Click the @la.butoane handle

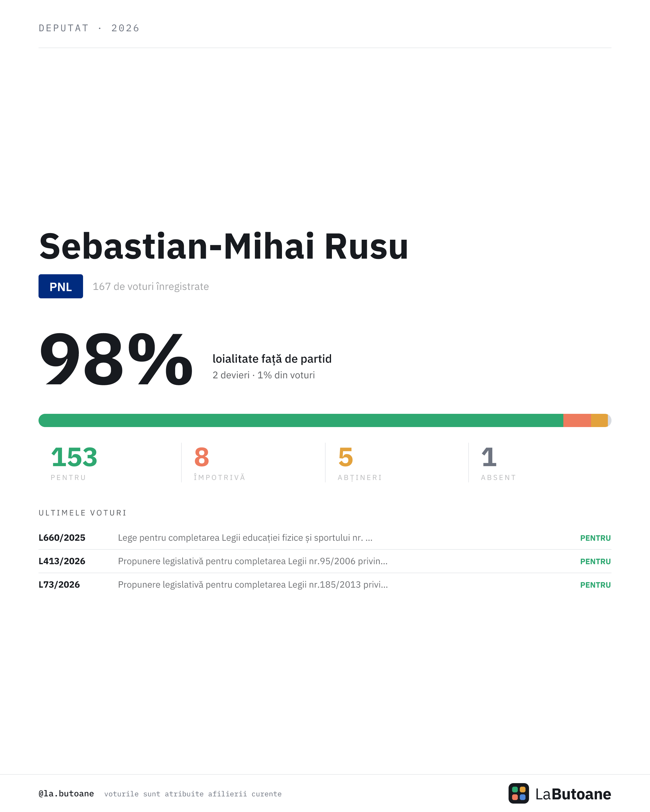(66, 794)
